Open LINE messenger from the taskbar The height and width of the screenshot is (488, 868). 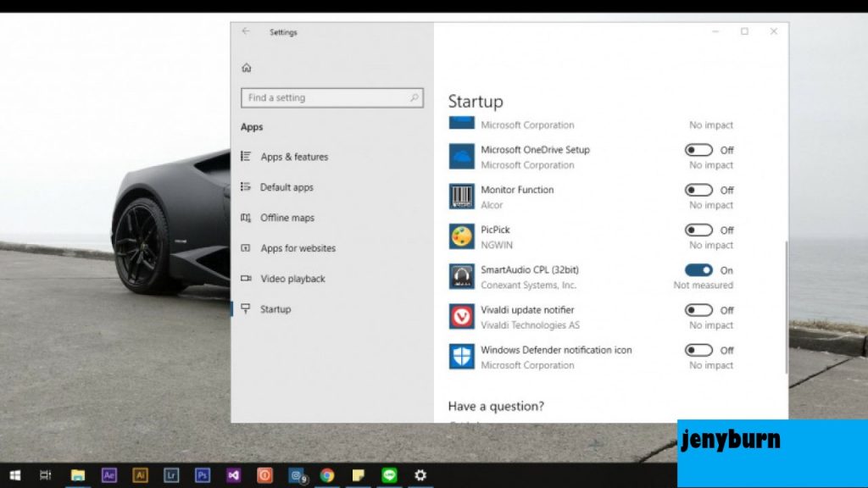tap(389, 475)
